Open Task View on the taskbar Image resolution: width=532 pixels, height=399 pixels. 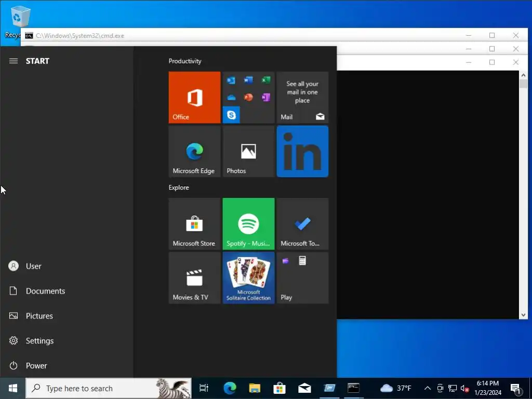point(204,388)
